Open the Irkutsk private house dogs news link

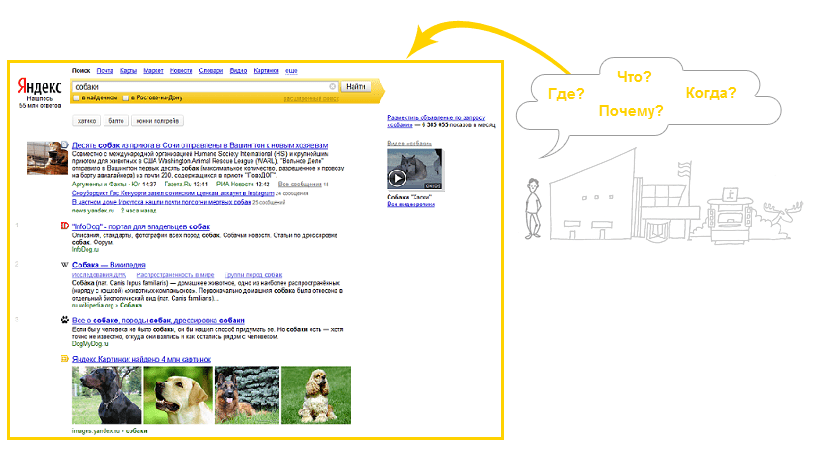coord(161,202)
